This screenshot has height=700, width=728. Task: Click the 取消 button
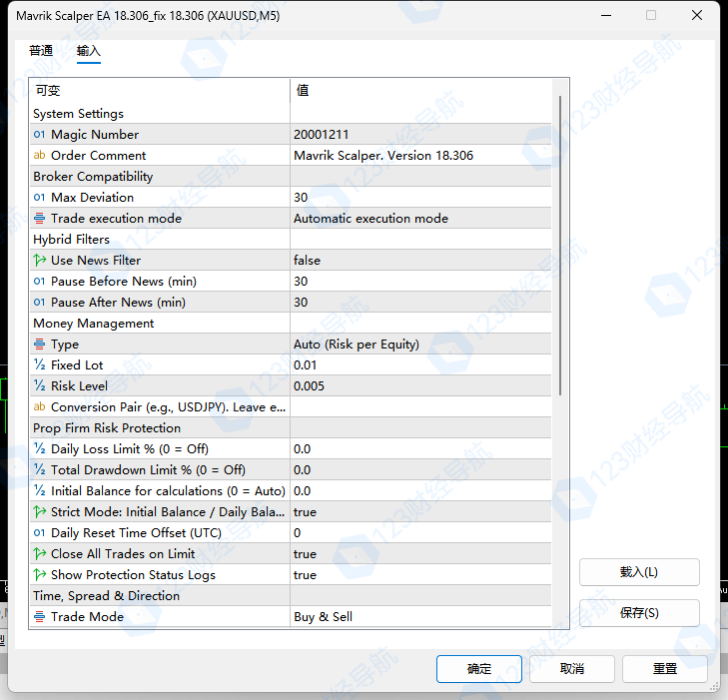(x=572, y=669)
